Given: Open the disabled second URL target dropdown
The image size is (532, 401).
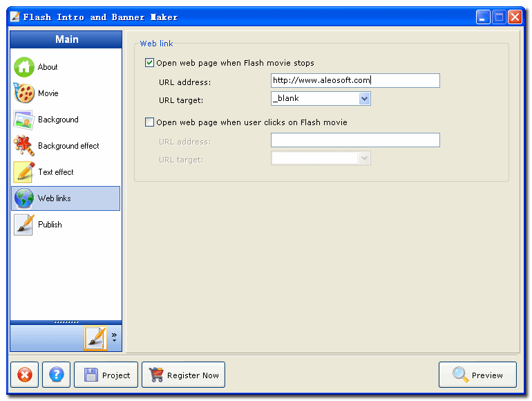Looking at the screenshot, I should [x=364, y=158].
